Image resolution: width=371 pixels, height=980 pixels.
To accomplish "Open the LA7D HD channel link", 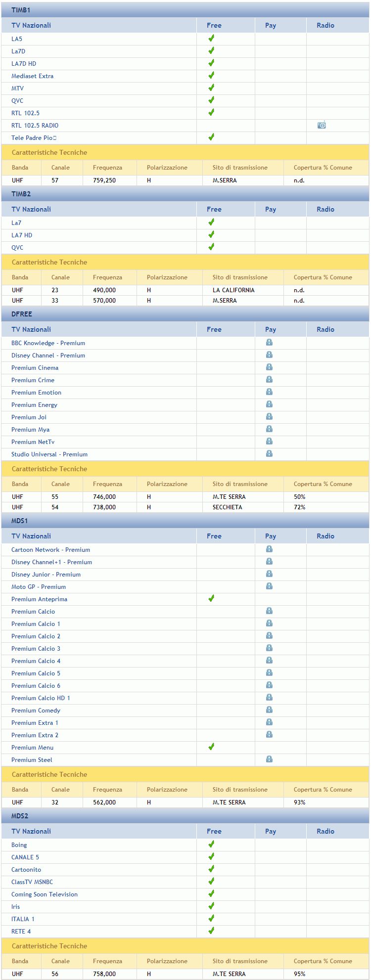I will (x=24, y=64).
